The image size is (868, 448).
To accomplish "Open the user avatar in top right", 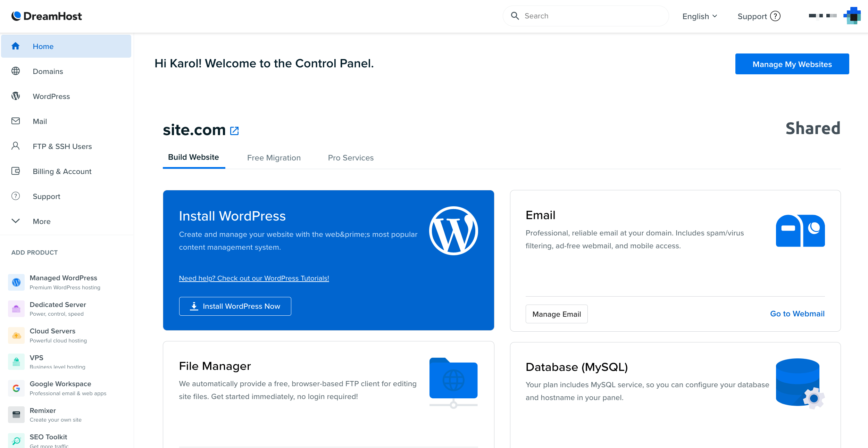I will click(x=852, y=16).
